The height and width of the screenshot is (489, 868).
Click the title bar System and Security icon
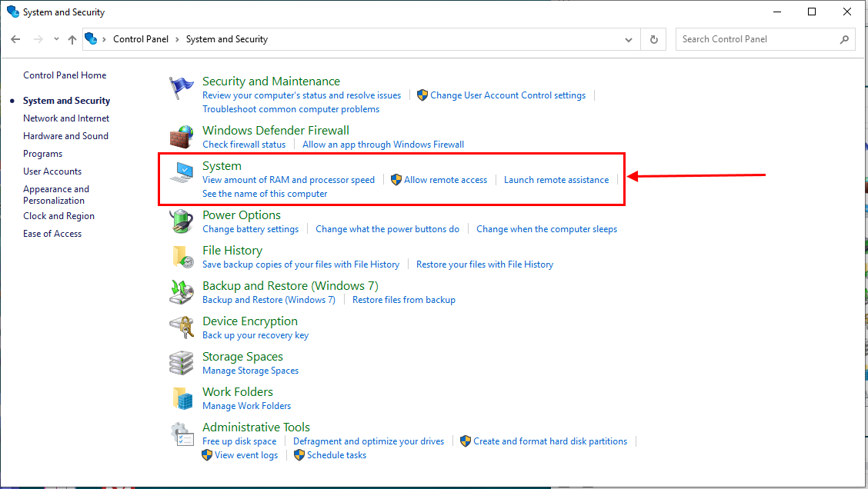13,12
